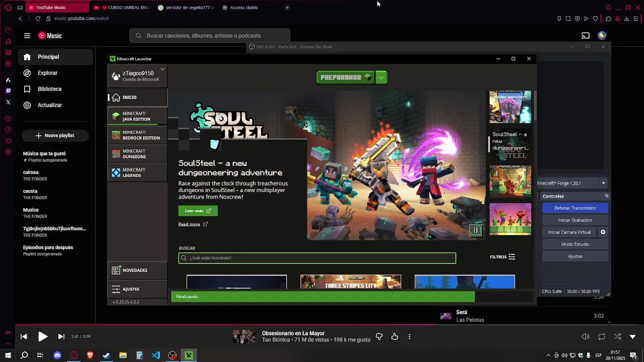Switch to Acceso rápido tab

[250, 8]
